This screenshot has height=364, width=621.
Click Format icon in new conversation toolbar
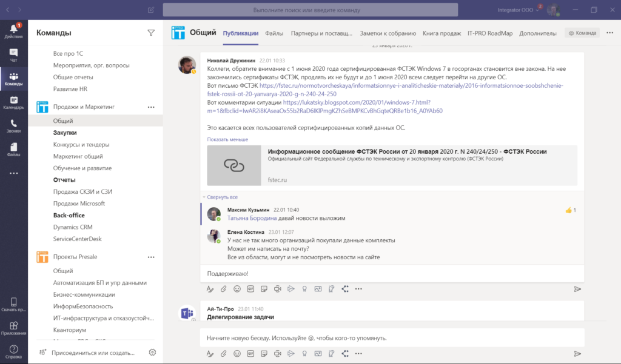tap(210, 354)
